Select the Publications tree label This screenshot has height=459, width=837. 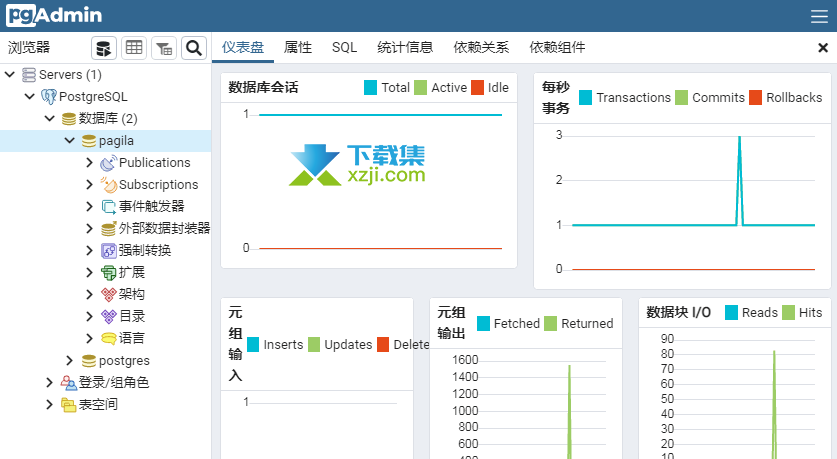[155, 163]
